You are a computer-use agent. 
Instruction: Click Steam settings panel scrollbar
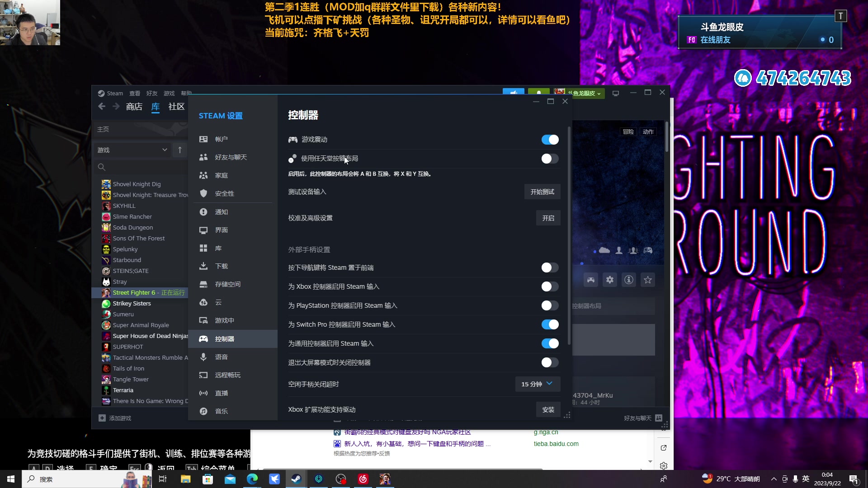[569, 235]
